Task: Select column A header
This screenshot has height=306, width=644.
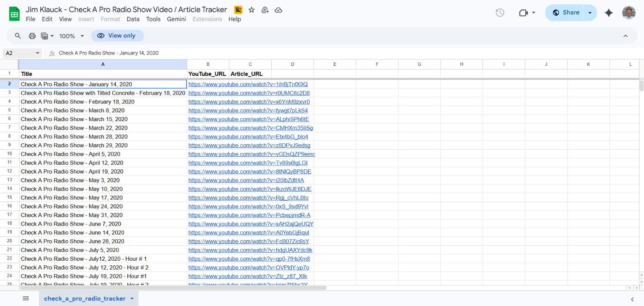Action: (103, 64)
